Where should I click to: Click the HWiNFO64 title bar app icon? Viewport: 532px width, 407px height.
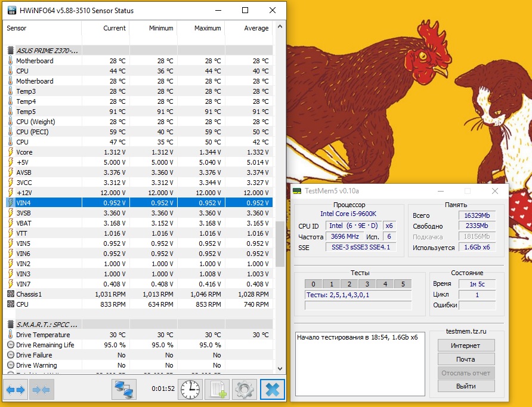[12, 10]
